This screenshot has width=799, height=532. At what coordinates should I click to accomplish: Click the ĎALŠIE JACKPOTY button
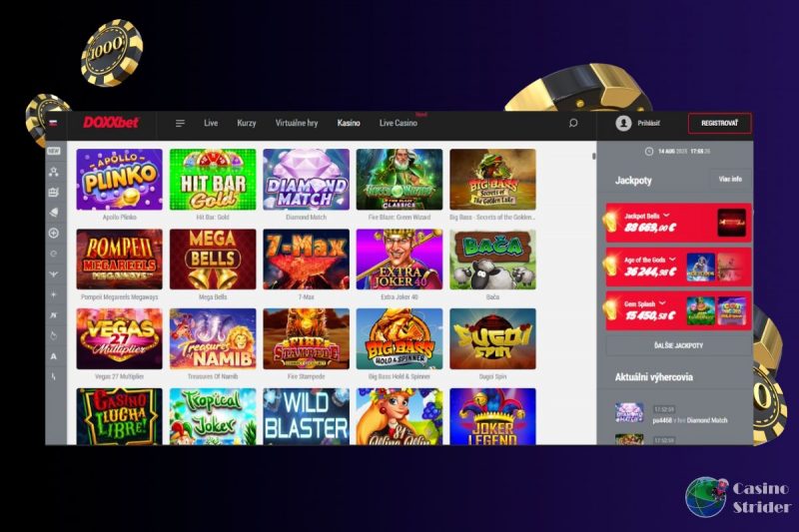(x=678, y=345)
